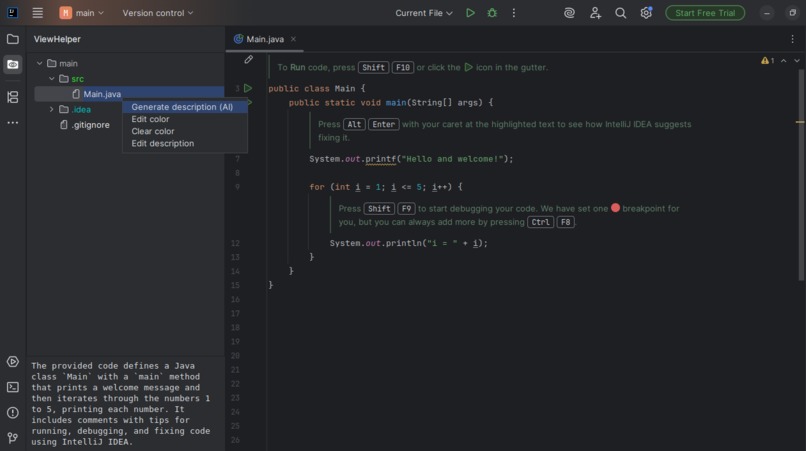Run the current file with green play button
Viewport: 806px width, 451px height.
[x=470, y=13]
